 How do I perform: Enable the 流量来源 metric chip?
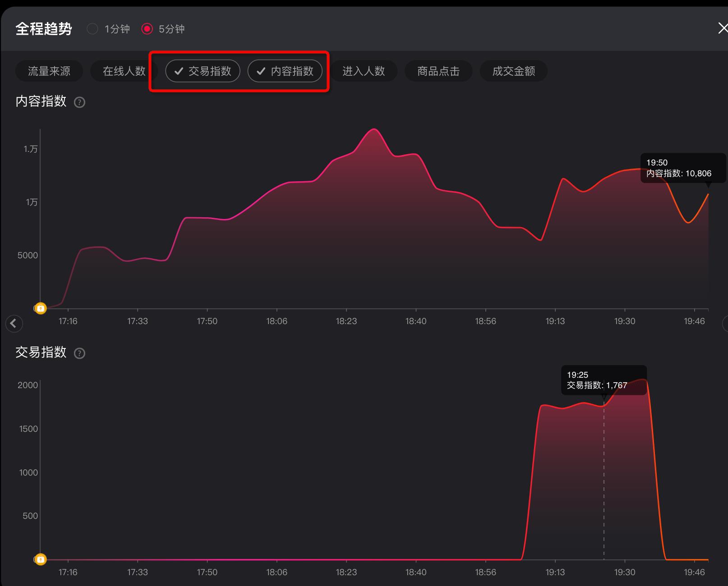tap(49, 71)
